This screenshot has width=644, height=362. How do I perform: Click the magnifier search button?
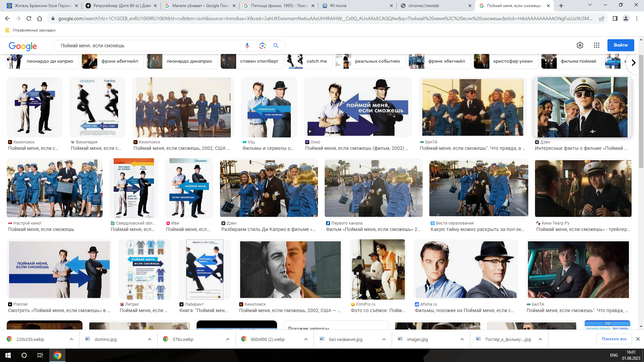click(276, 46)
